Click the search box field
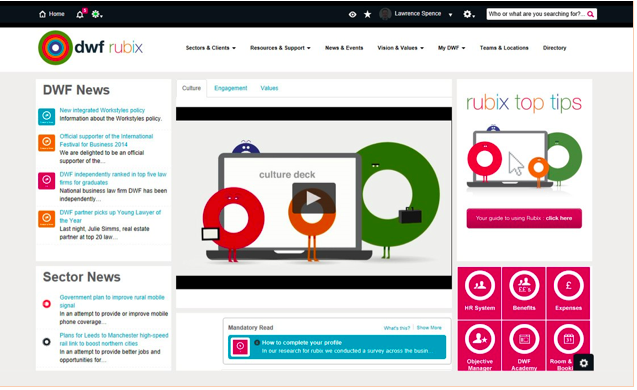Viewport: 637px width, 390px height. [x=536, y=14]
